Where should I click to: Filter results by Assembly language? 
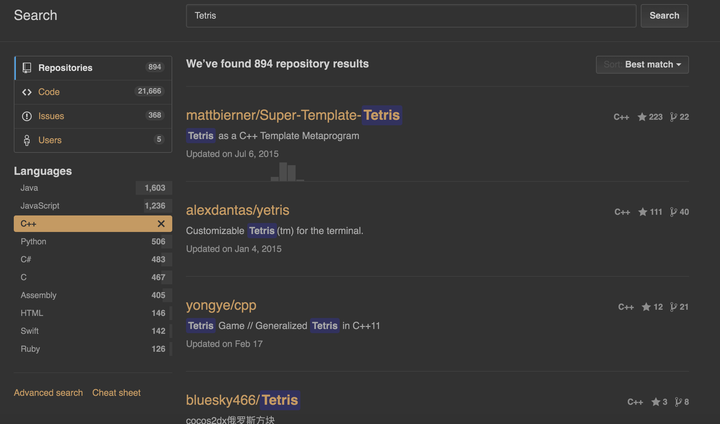coord(93,295)
